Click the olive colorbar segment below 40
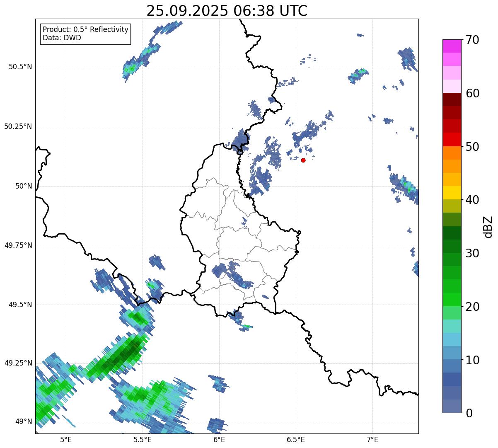 [452, 206]
